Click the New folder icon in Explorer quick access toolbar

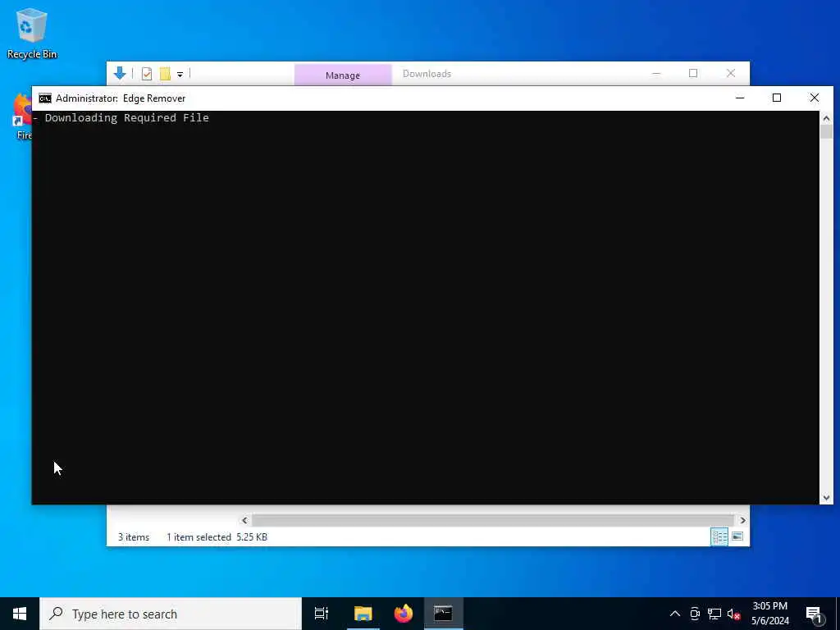(165, 74)
